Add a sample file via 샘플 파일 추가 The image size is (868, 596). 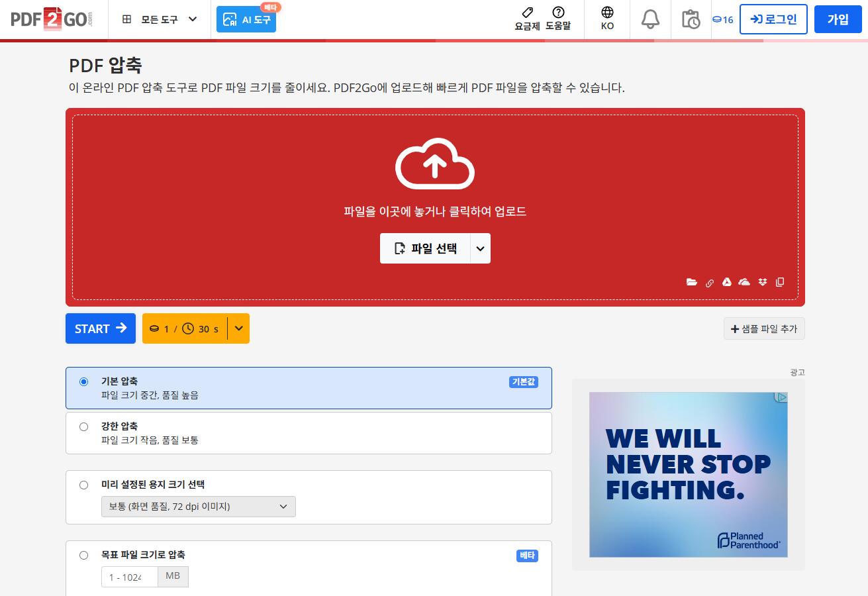point(764,328)
